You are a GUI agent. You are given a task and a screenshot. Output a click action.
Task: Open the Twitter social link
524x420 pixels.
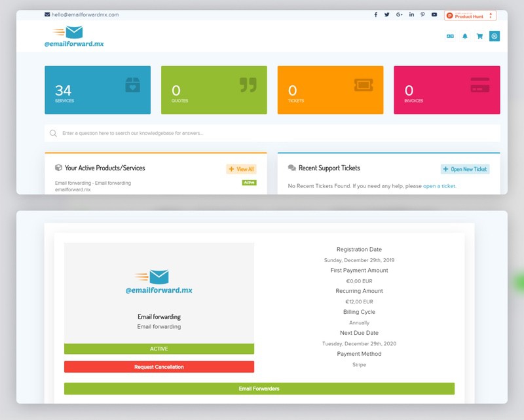pos(386,14)
